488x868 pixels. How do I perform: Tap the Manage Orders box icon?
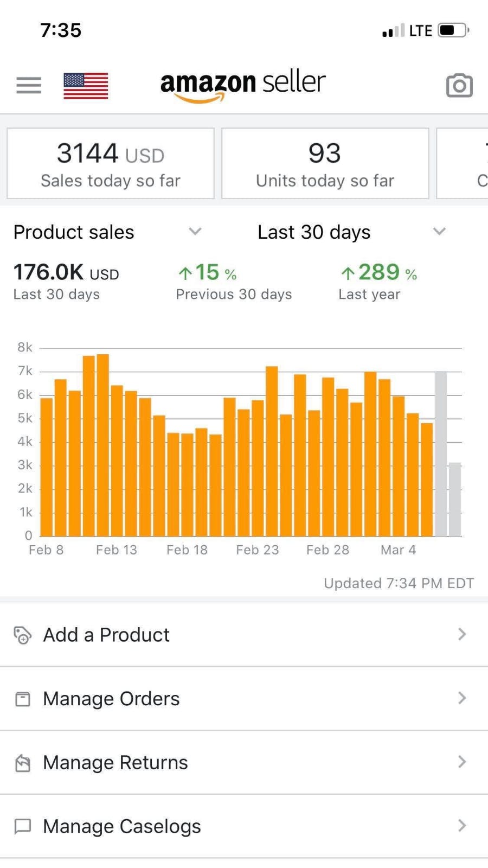(x=22, y=699)
